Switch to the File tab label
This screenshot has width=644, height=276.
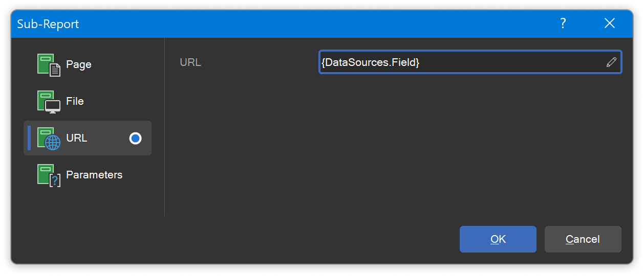point(75,101)
